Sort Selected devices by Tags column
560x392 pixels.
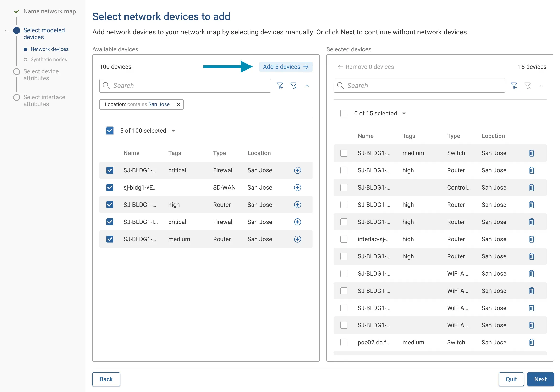(x=409, y=136)
